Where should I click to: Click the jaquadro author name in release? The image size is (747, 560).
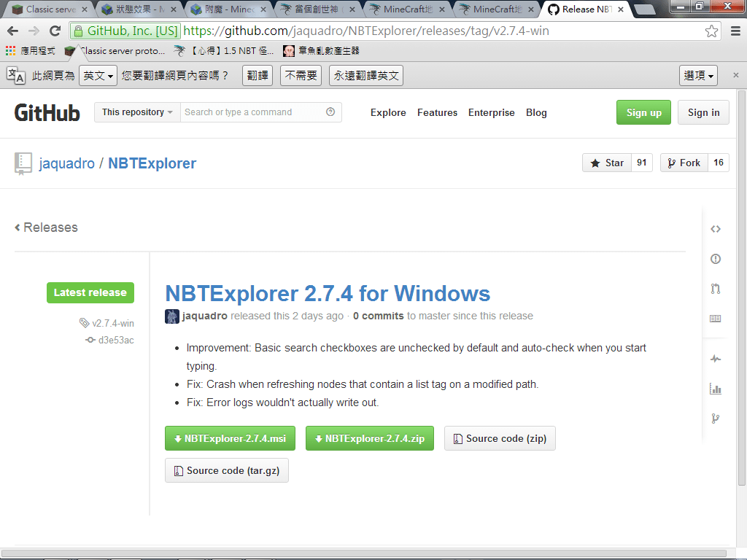(205, 316)
